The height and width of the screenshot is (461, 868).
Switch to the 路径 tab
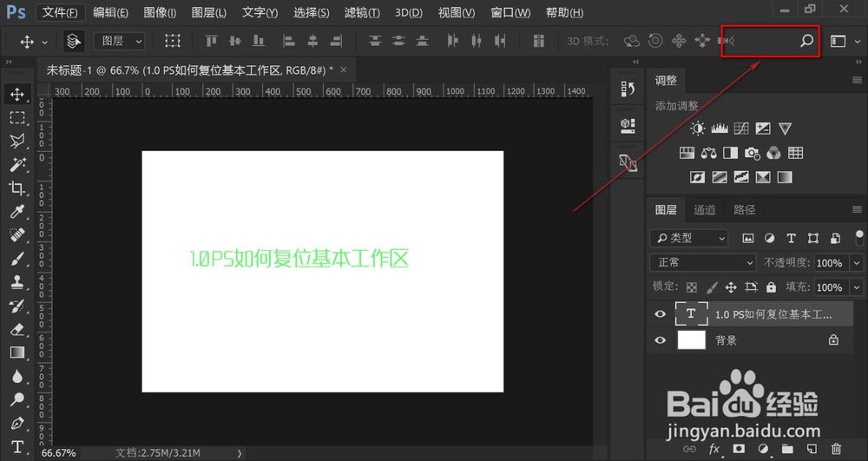tap(744, 210)
